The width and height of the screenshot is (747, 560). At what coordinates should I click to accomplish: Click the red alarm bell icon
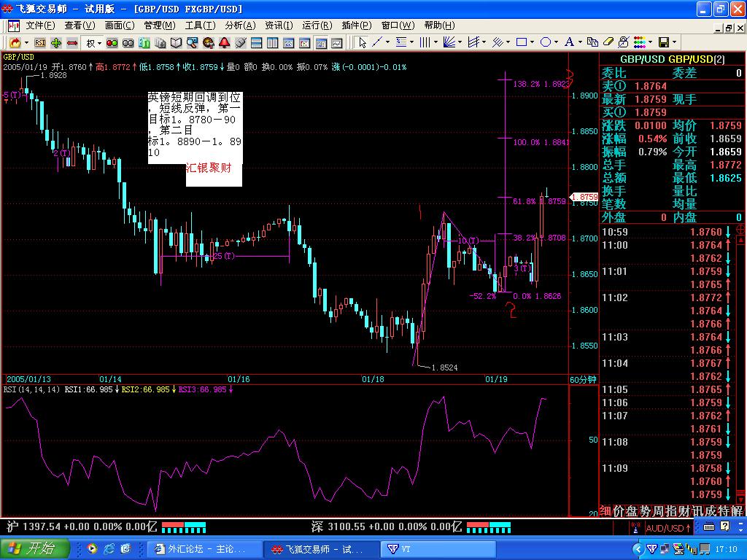225,43
